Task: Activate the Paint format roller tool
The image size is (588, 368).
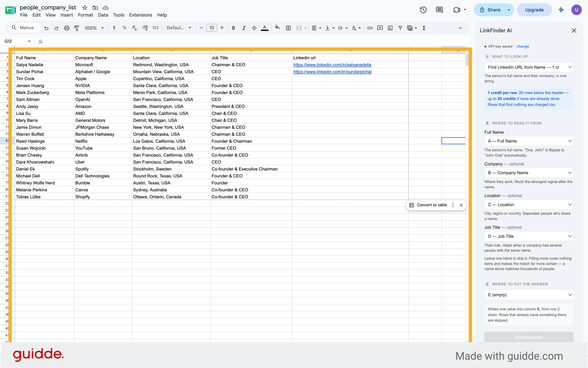Action: [x=77, y=28]
